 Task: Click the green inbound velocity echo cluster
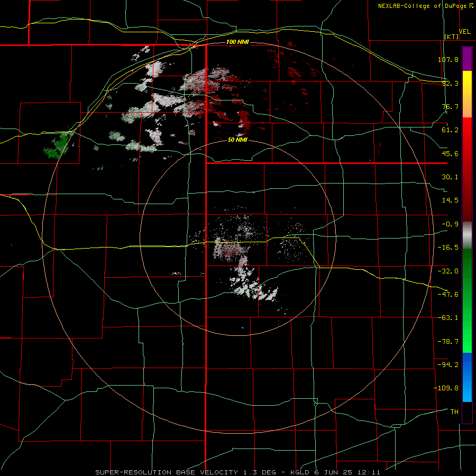tap(59, 146)
